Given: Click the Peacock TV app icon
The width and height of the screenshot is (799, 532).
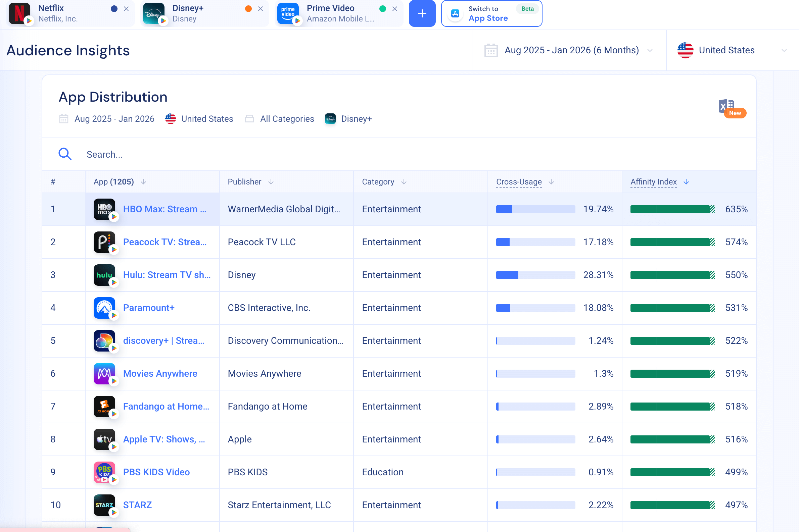Looking at the screenshot, I should tap(104, 242).
